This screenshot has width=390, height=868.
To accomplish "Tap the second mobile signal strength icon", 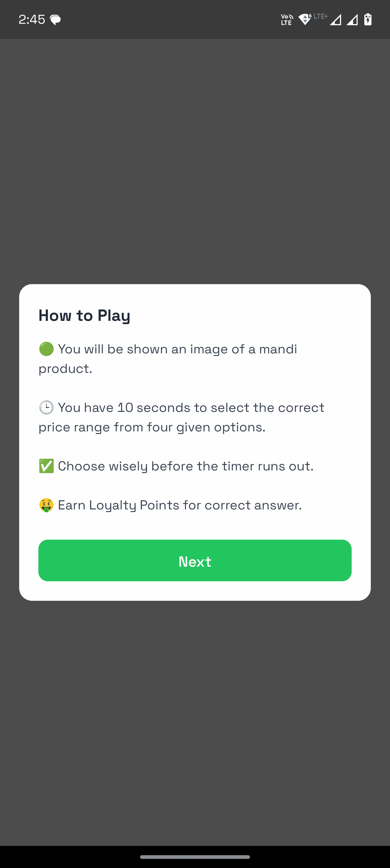I will [x=352, y=20].
